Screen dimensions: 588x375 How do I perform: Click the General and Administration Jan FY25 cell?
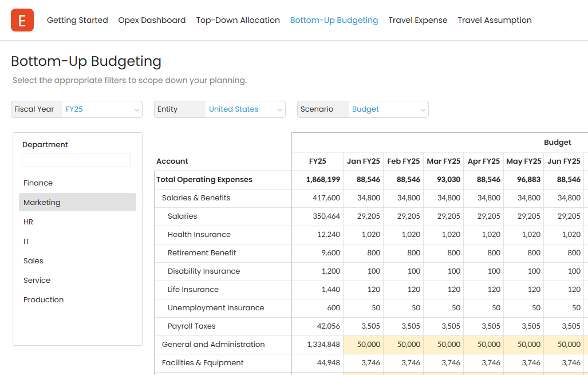[363, 345]
